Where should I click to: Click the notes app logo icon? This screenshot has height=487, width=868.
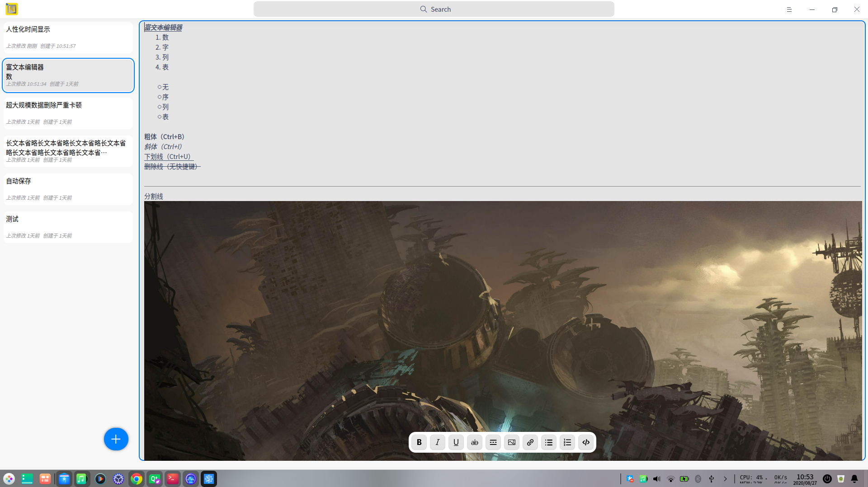coord(12,9)
